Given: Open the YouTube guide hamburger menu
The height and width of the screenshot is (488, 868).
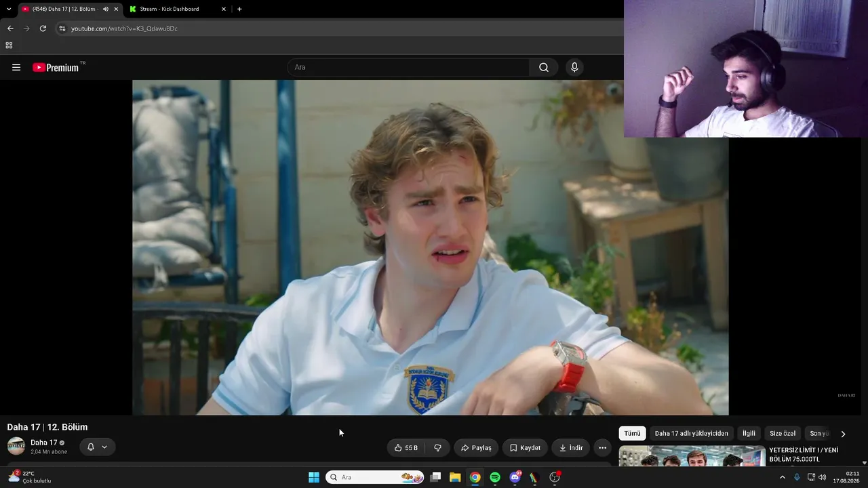Looking at the screenshot, I should coord(16,67).
